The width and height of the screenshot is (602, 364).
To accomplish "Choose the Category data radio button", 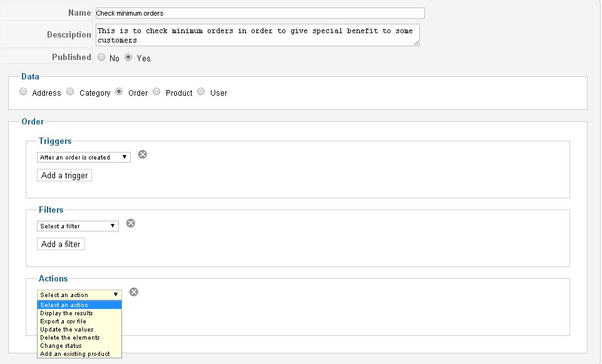I will (71, 91).
